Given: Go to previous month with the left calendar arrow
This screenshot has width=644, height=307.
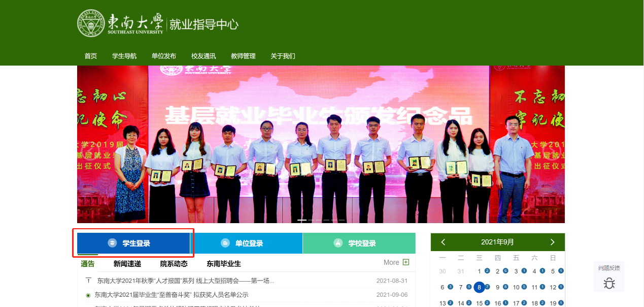Looking at the screenshot, I should [x=442, y=242].
